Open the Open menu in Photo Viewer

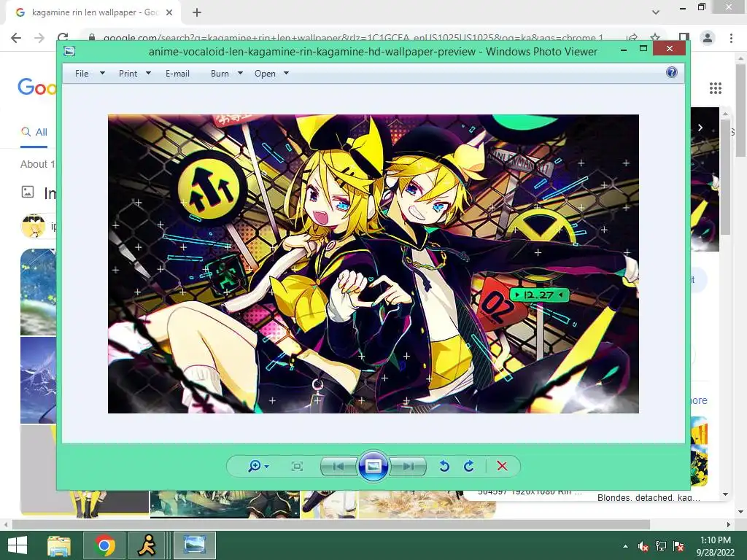click(x=265, y=74)
